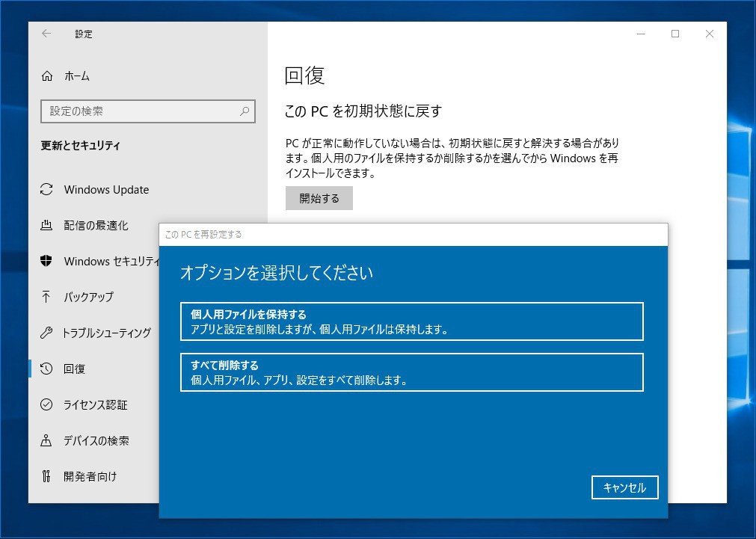Click the 設定の検索 search field
The image size is (756, 539).
(148, 111)
